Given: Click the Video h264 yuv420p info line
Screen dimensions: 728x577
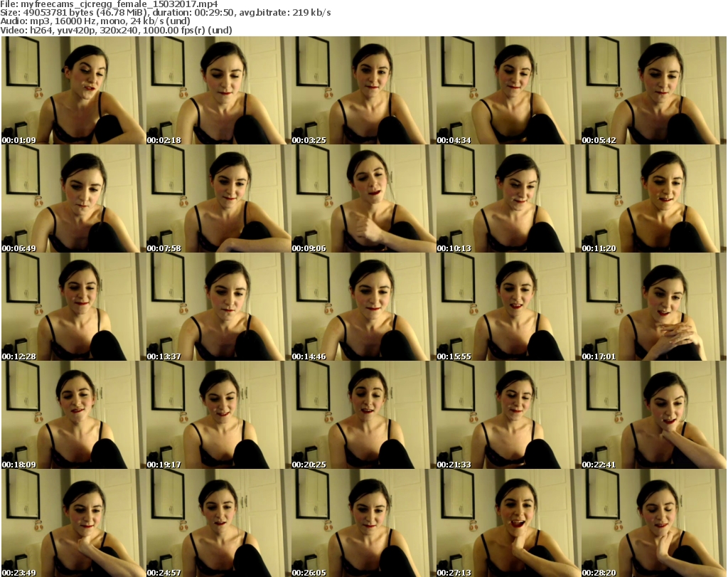Looking at the screenshot, I should pos(116,30).
